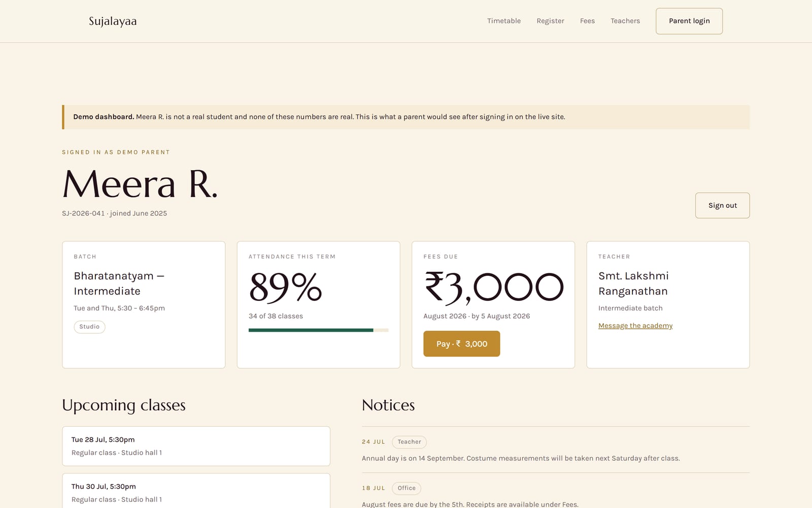Open the Tue 28 Jul class card
The image size is (812, 508).
(x=196, y=446)
